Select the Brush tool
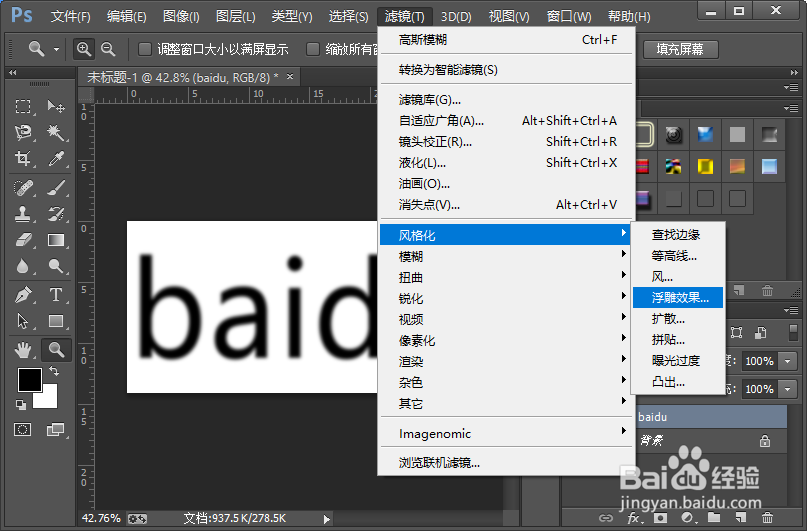The height and width of the screenshot is (531, 807). 56,187
